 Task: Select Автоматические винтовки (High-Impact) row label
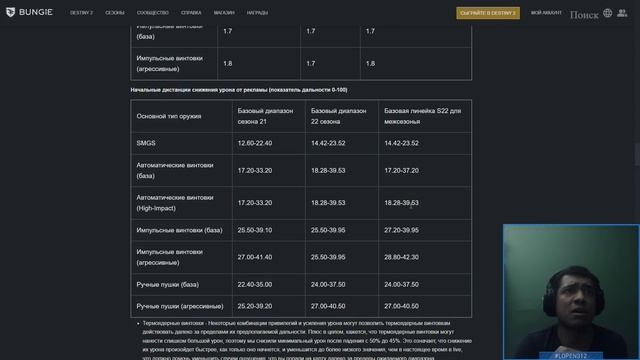click(x=175, y=203)
